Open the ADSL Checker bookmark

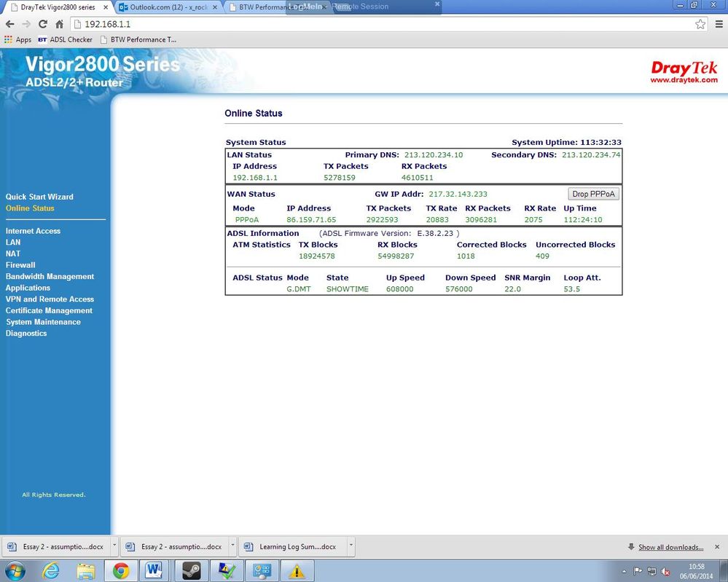coord(66,39)
